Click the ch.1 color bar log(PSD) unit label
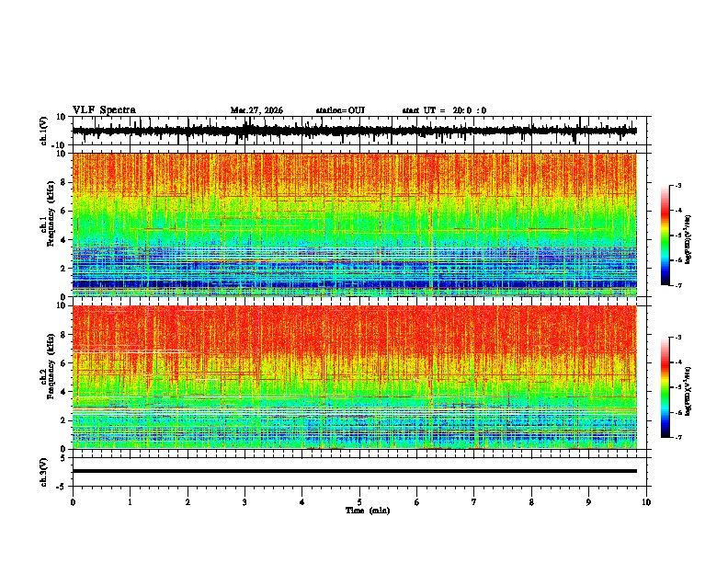The image size is (728, 563). coord(688,240)
